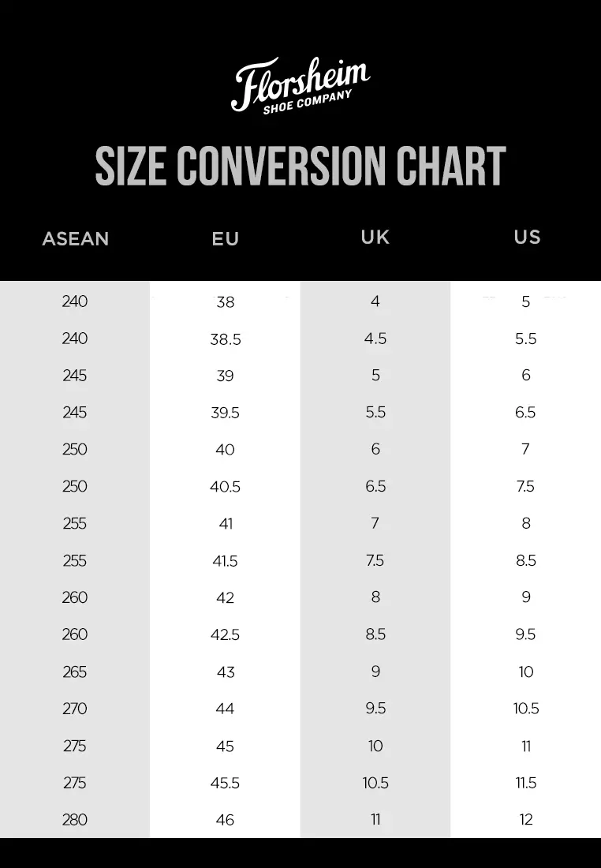
Task: Click US size 6.5 cell
Action: (526, 413)
